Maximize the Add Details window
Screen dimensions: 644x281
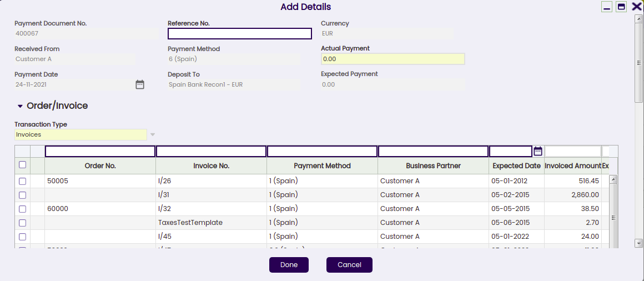pyautogui.click(x=621, y=7)
